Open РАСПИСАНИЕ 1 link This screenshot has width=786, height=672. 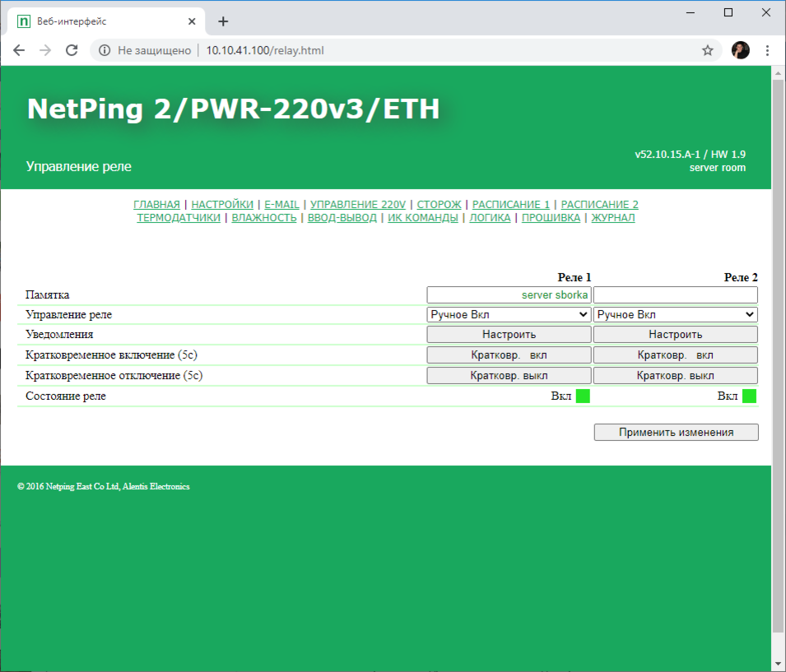(511, 205)
